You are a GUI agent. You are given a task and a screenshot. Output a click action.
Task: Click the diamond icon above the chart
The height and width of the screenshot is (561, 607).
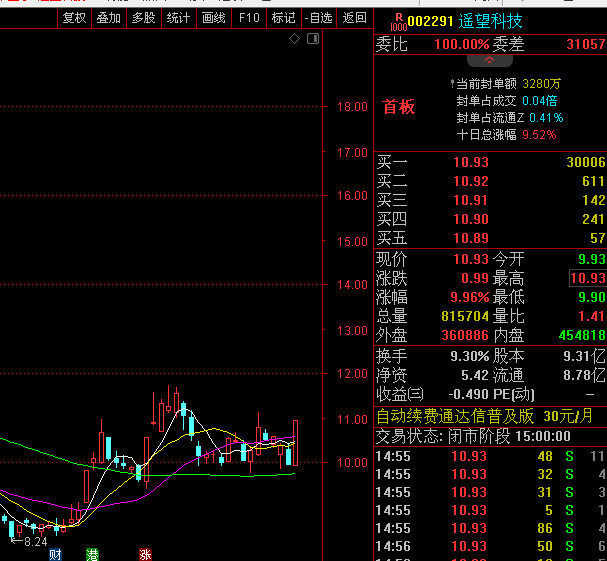(x=294, y=38)
